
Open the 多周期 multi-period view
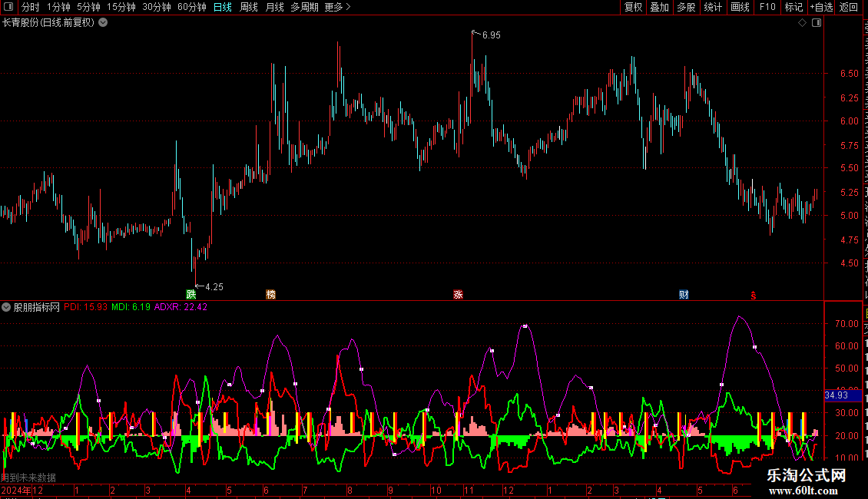[304, 7]
